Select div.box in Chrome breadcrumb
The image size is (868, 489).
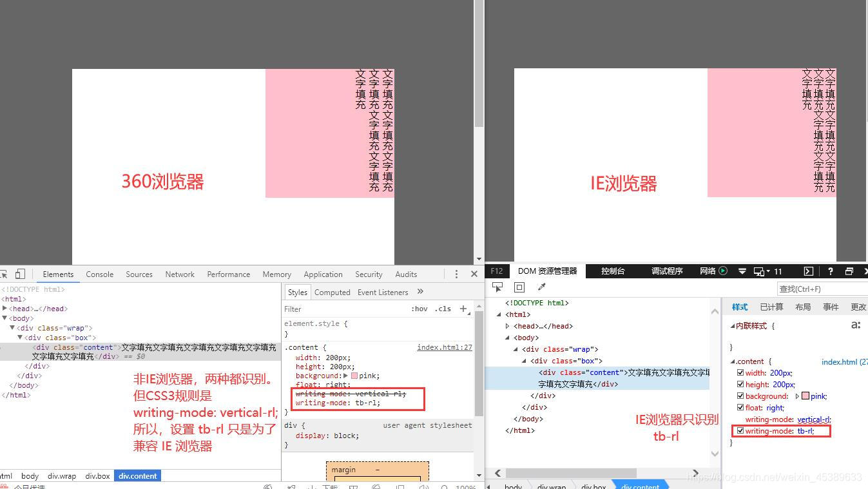click(x=98, y=475)
